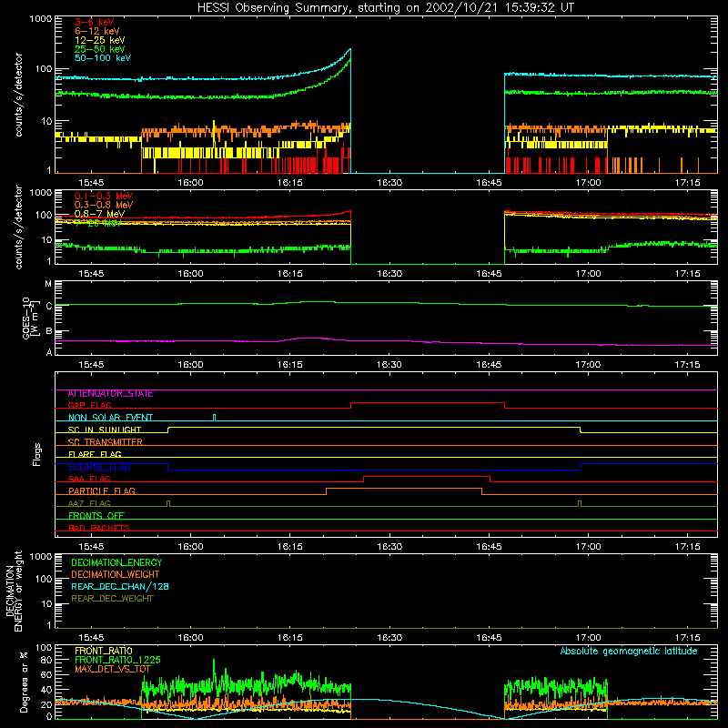Click the 25-50 keV legend entry
Screen dimensions: 728x728
(100, 49)
